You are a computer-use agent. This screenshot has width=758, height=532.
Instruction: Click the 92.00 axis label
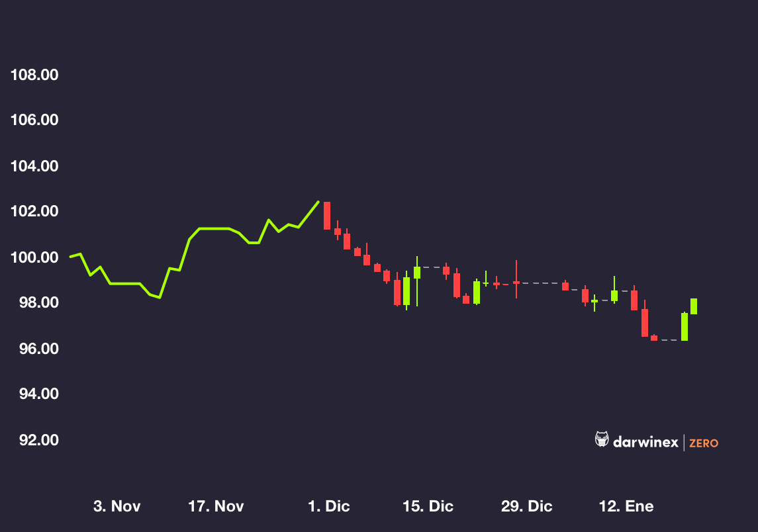(34, 440)
